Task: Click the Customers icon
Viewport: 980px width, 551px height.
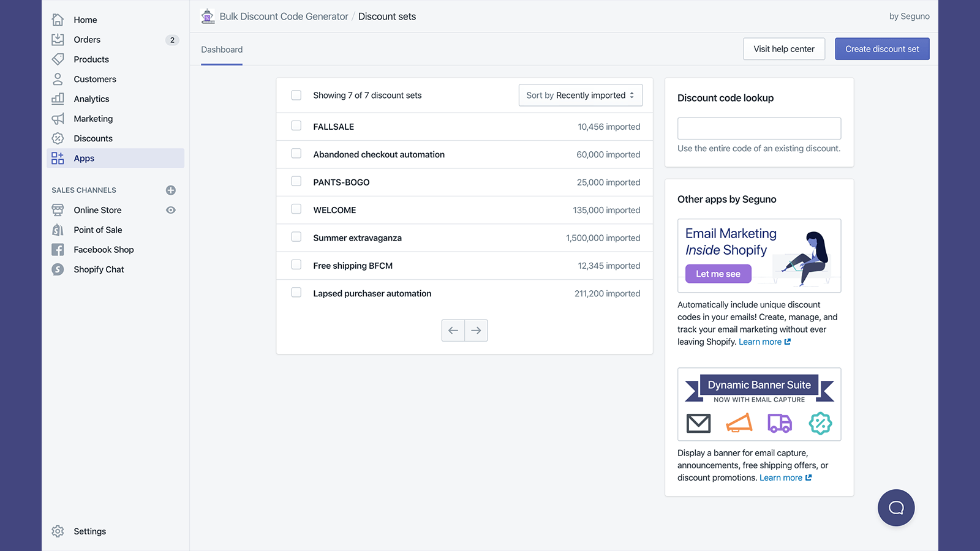Action: click(x=58, y=79)
